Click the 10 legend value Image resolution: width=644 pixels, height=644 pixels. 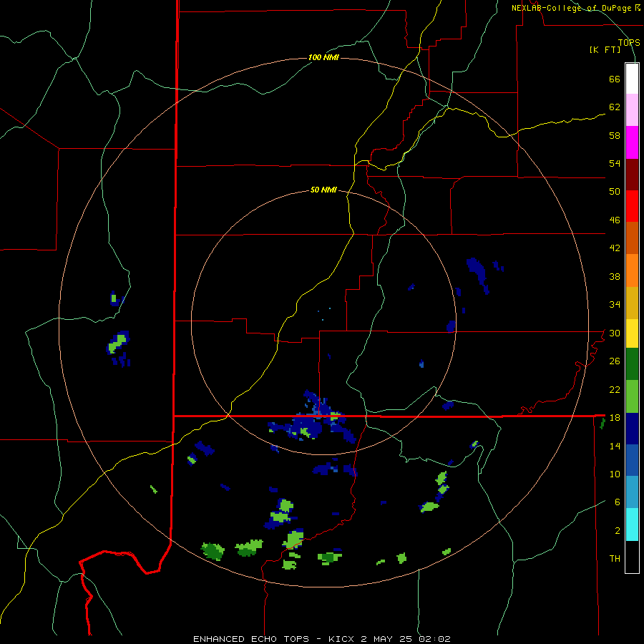615,474
